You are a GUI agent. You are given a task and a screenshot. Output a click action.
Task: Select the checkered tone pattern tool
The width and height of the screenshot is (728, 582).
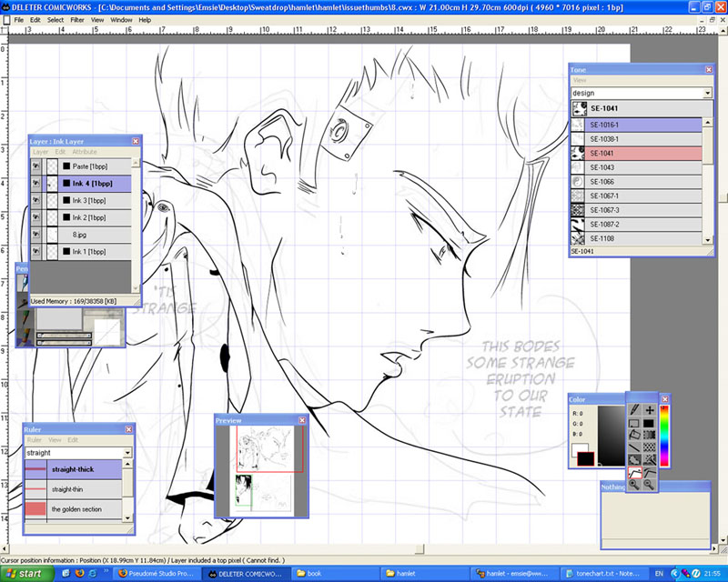[x=650, y=447]
